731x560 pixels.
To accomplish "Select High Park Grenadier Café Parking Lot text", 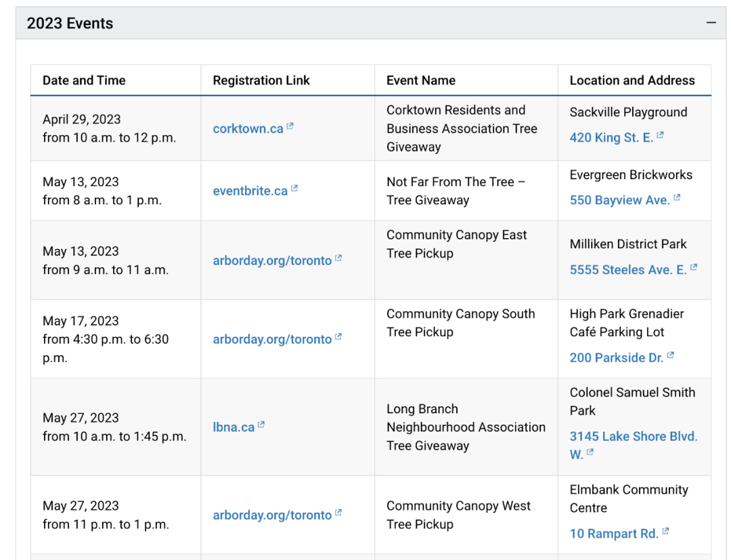I will tap(627, 323).
